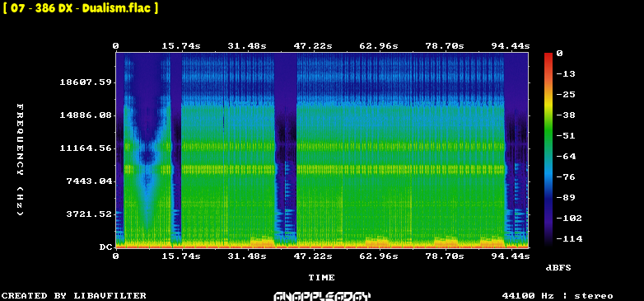Image resolution: width=644 pixels, height=301 pixels.
Task: Click the 94.44s marker on bottom axis
Action: [x=511, y=256]
